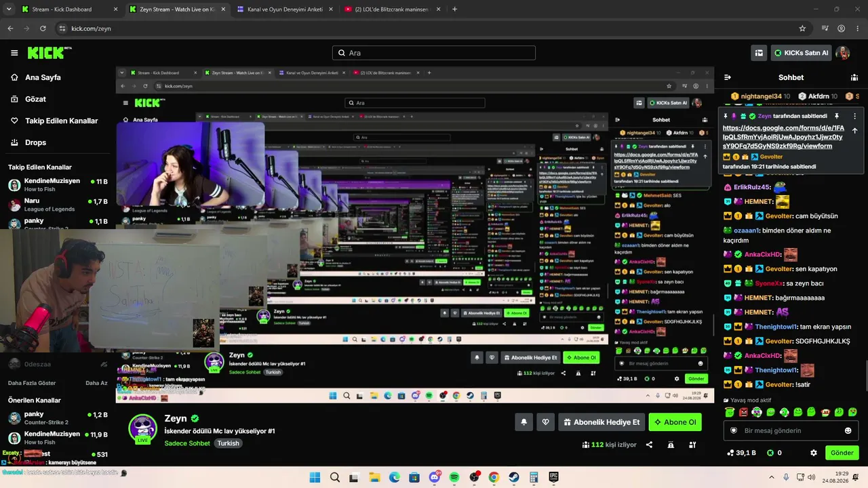Open the pinned message three-dot options
Screen dimensions: 868x488
tap(854, 116)
